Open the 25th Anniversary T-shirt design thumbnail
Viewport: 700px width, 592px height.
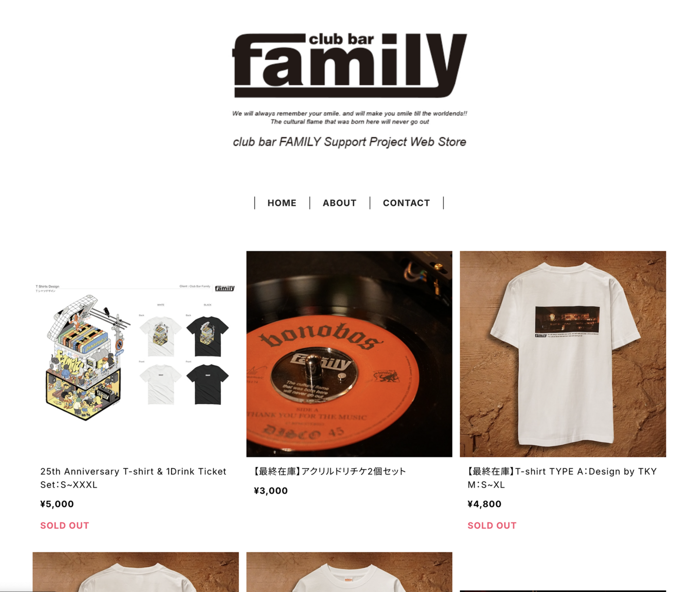(136, 354)
